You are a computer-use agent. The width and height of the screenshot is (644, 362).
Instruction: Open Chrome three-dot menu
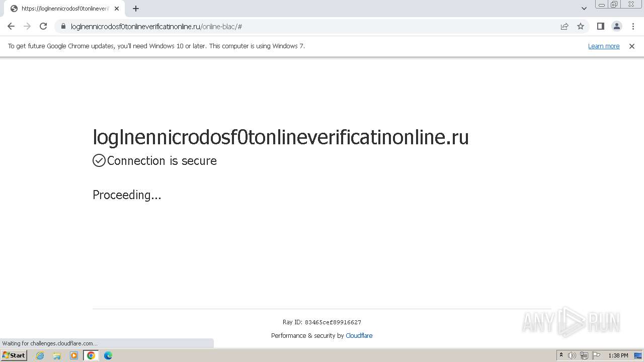[633, 26]
